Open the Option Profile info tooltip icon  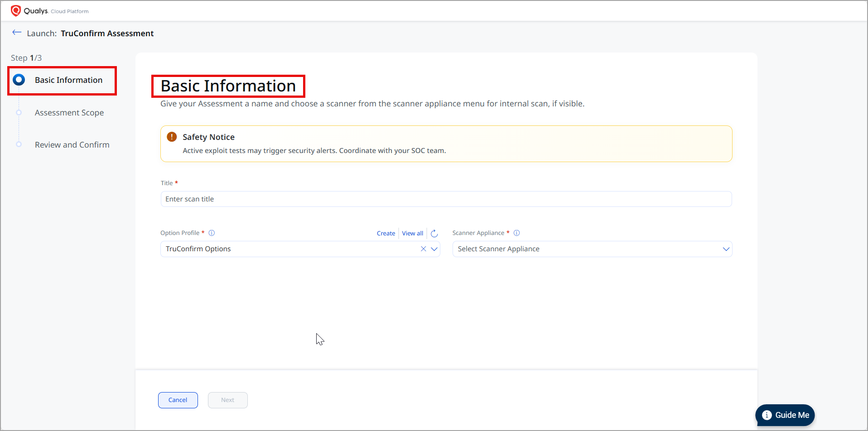[x=212, y=233]
